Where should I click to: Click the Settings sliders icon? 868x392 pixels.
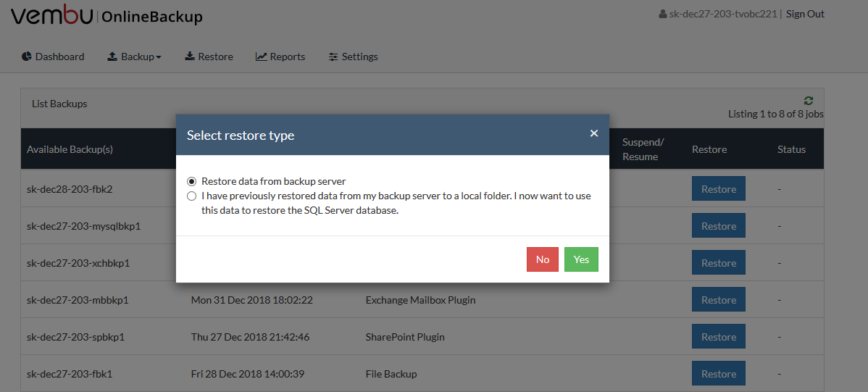[x=333, y=57]
